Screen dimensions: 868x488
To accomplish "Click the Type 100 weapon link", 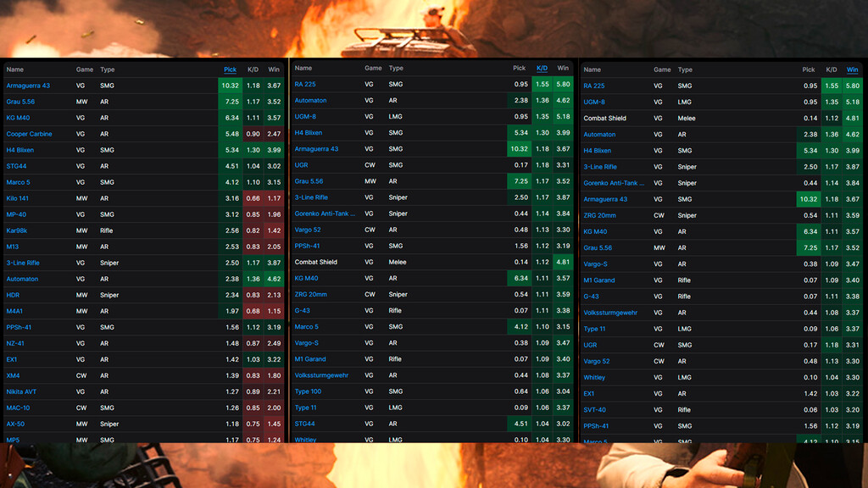I will [308, 391].
